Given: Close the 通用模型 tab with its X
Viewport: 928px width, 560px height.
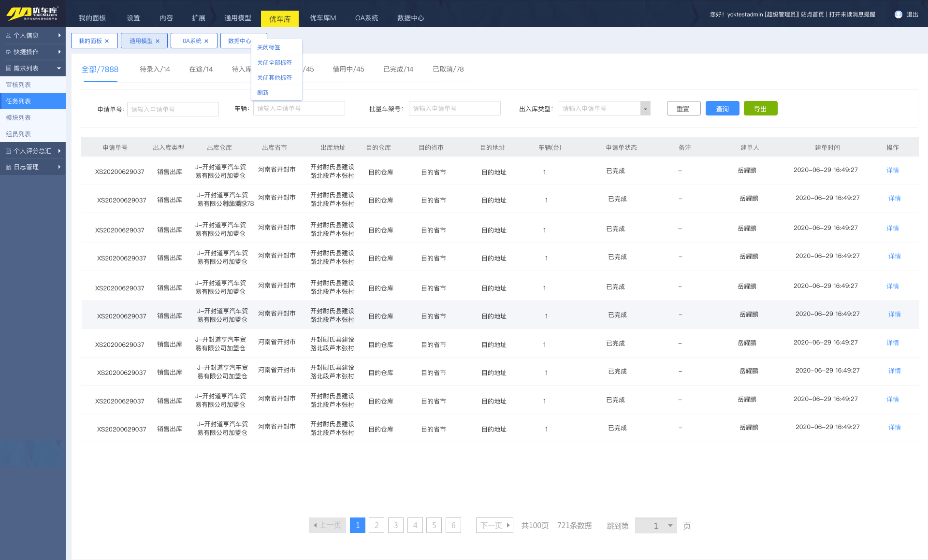Looking at the screenshot, I should (x=158, y=41).
